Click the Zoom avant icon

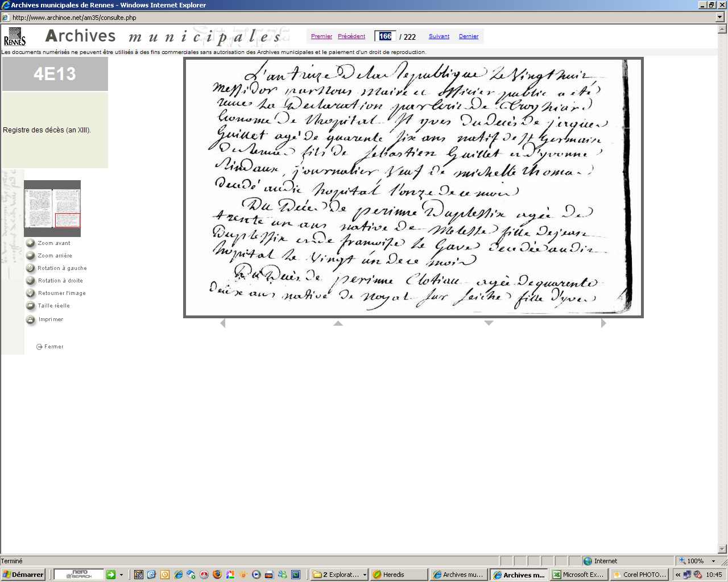pyautogui.click(x=31, y=243)
